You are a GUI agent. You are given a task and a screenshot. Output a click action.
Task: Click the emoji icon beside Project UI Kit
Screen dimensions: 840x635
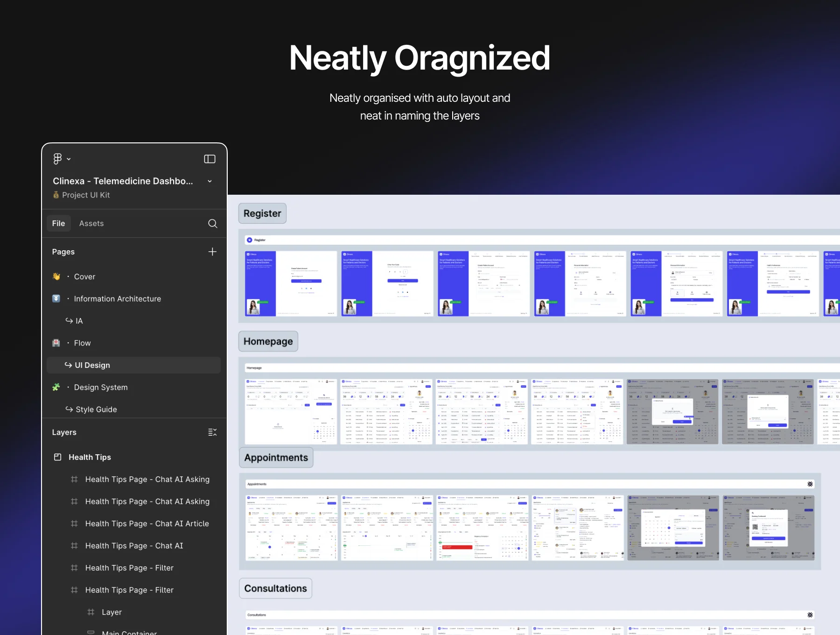click(56, 195)
